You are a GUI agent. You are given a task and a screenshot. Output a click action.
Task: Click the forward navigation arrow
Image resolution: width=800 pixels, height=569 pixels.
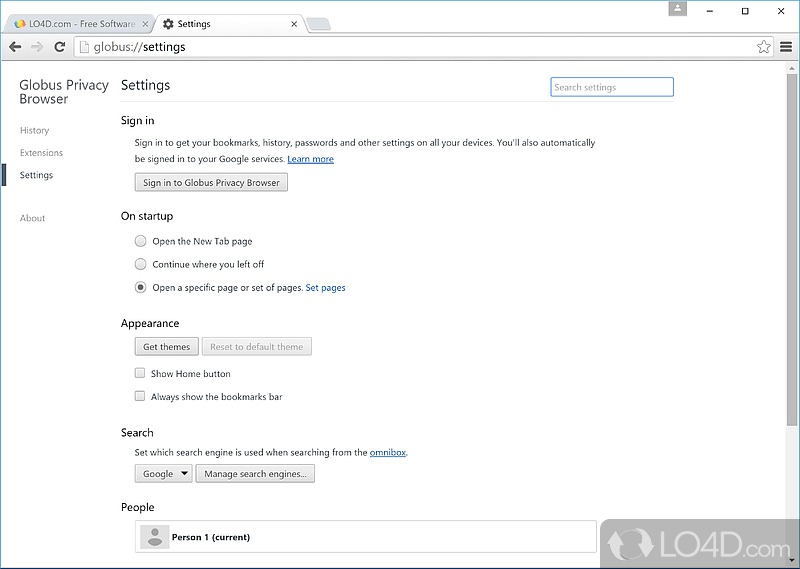click(x=37, y=46)
